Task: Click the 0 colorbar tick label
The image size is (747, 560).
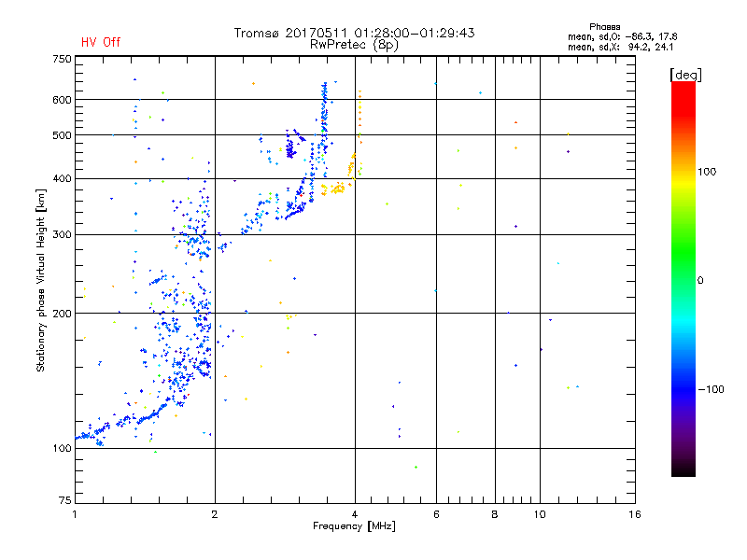Action: (x=700, y=280)
